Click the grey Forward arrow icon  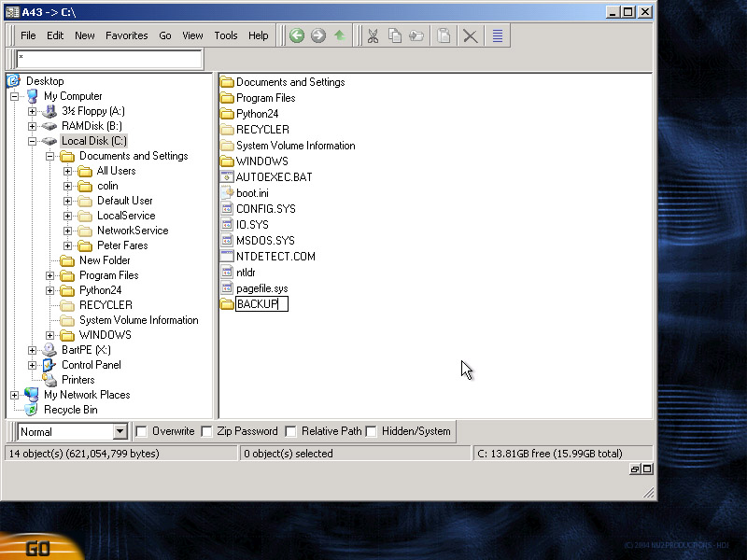coord(318,35)
